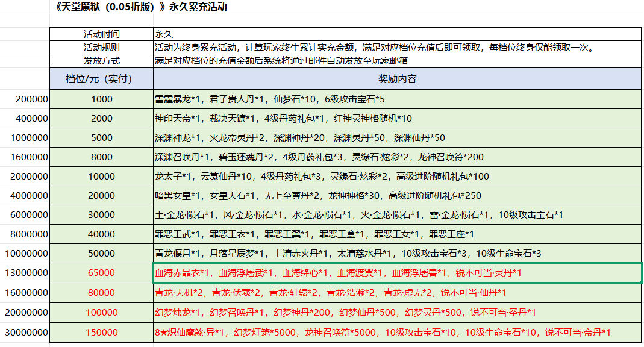Select the cell with value 200000

(25, 99)
